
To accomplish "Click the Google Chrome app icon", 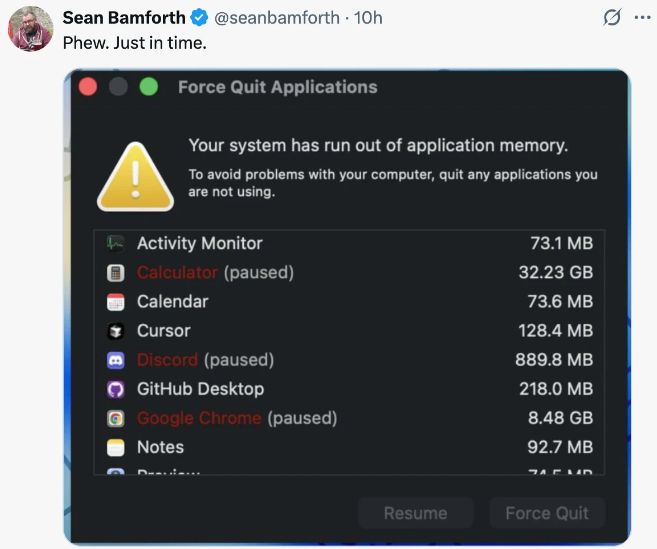I will point(116,418).
